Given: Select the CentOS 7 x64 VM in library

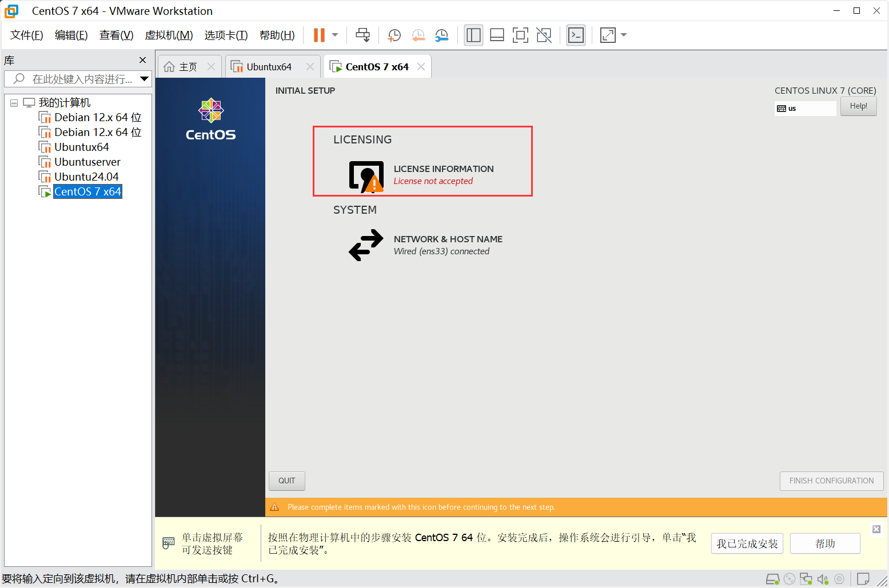Looking at the screenshot, I should tap(87, 191).
